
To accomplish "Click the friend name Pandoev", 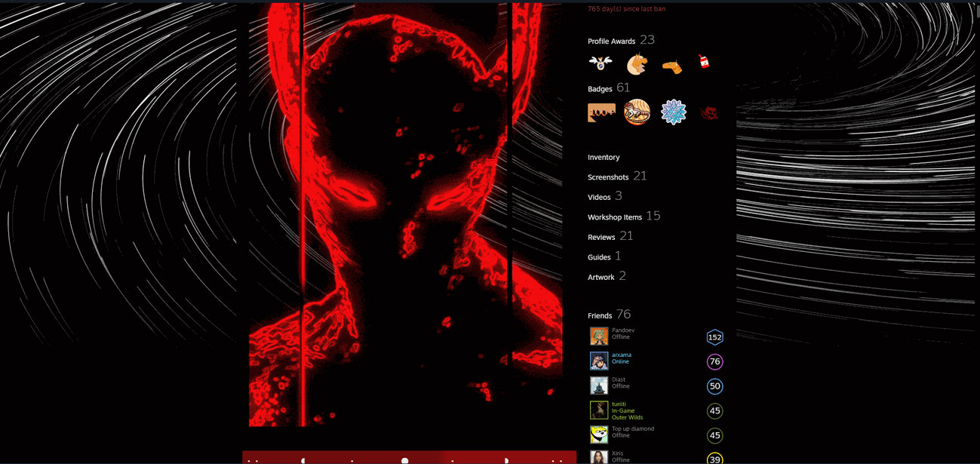I will 623,330.
